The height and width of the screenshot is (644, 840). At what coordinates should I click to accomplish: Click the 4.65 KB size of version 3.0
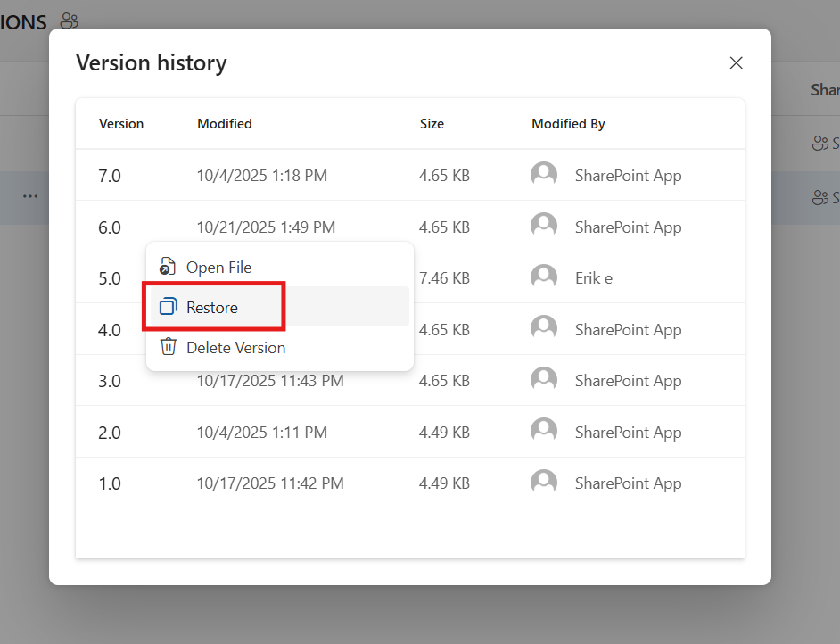click(444, 380)
